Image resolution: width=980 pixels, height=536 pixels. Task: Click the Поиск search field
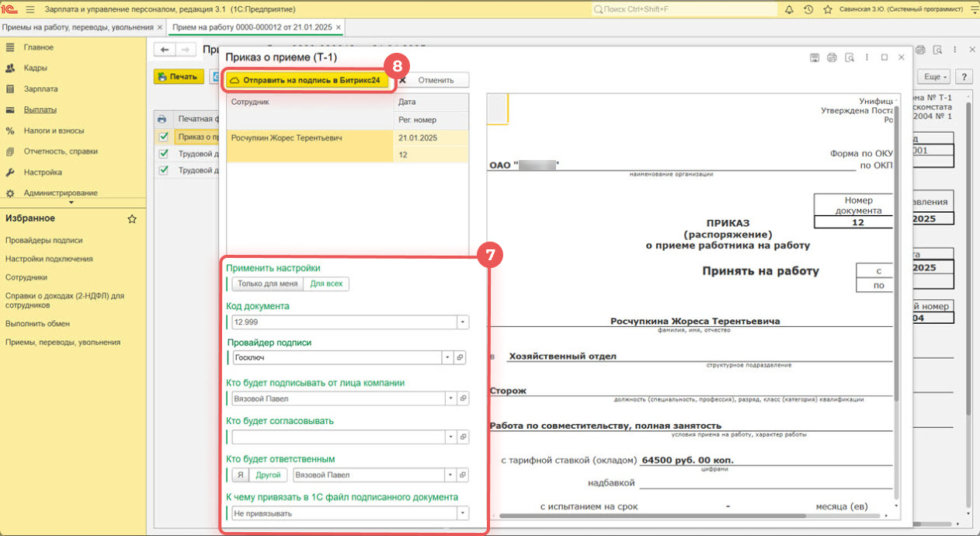click(x=683, y=9)
